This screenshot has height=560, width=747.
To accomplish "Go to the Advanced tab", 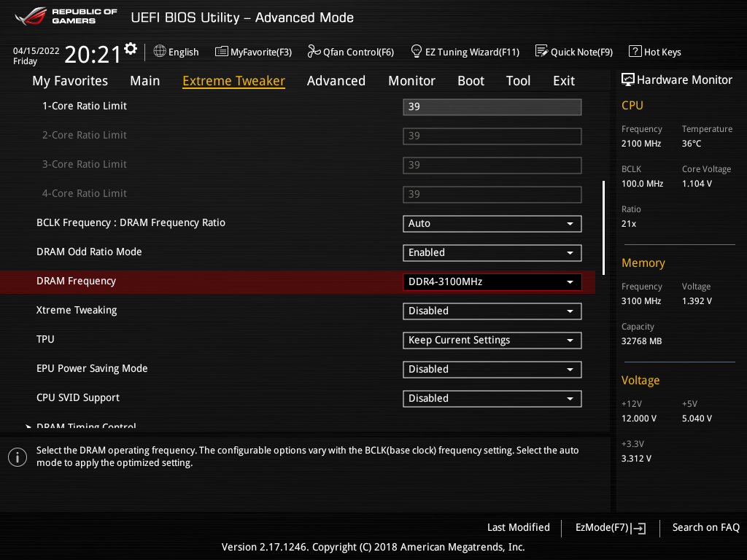I will pos(336,81).
